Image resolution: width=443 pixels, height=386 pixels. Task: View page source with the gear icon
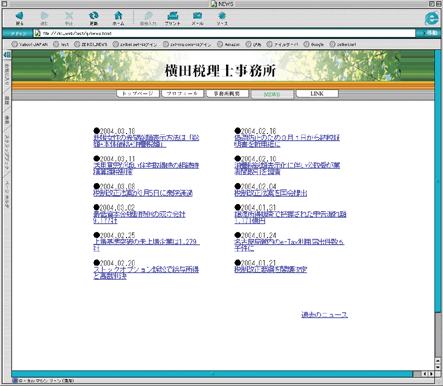click(x=222, y=18)
